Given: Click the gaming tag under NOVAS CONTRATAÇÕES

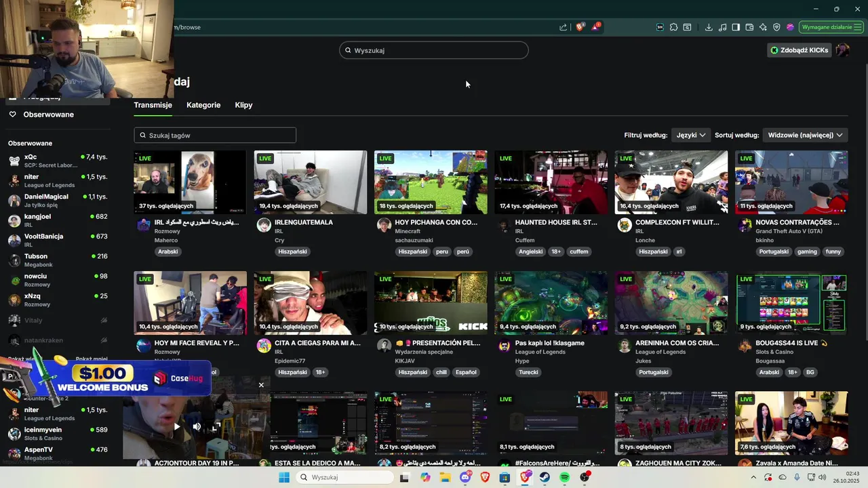Looking at the screenshot, I should pos(807,251).
